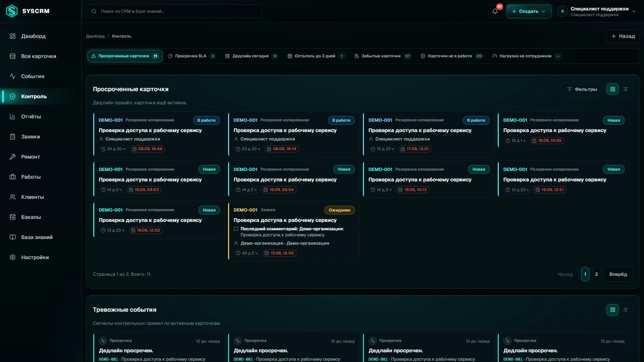Click the 49 д 2 ч overdue duration

click(247, 253)
